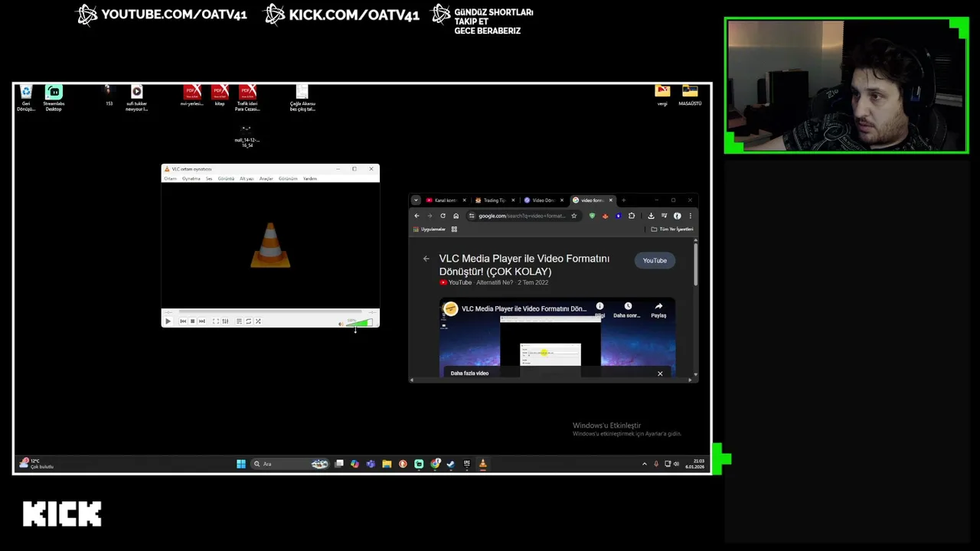Image resolution: width=980 pixels, height=551 pixels.
Task: Open Geri Dönüşüm recycle bin desktop icon
Action: pyautogui.click(x=26, y=98)
